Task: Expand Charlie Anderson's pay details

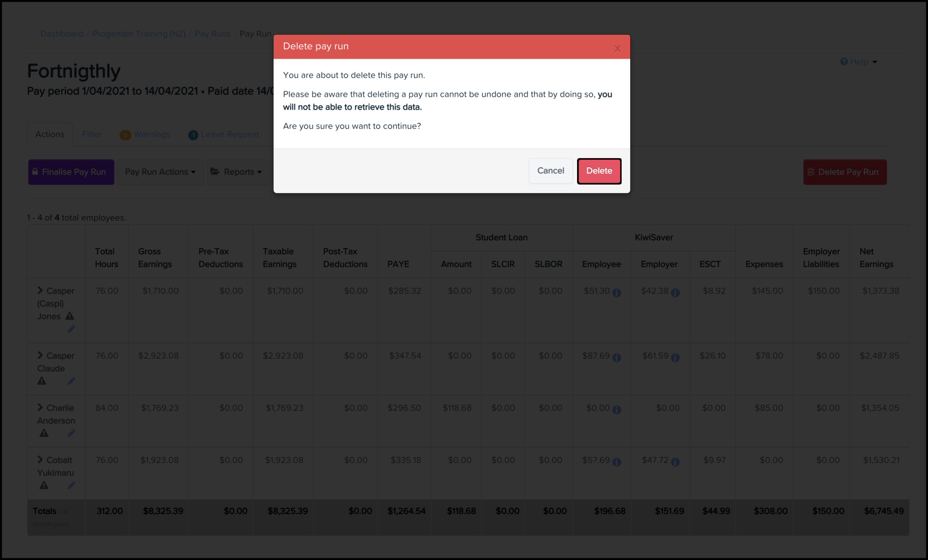Action: click(40, 407)
